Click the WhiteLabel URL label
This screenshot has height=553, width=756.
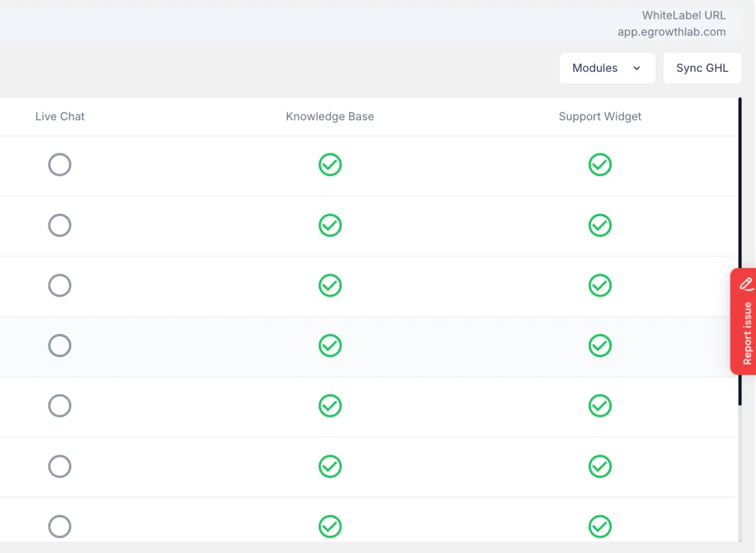point(684,15)
